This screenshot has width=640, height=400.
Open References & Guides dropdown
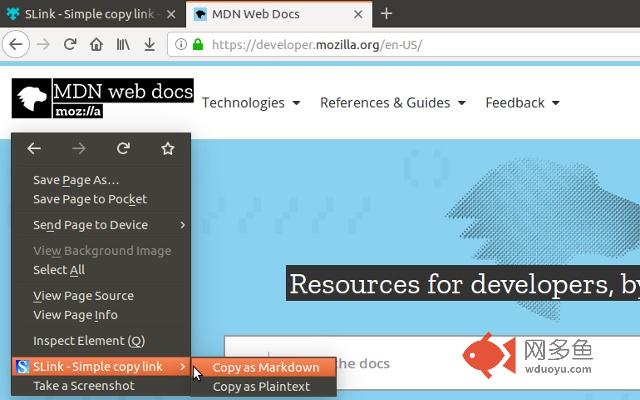[x=393, y=103]
